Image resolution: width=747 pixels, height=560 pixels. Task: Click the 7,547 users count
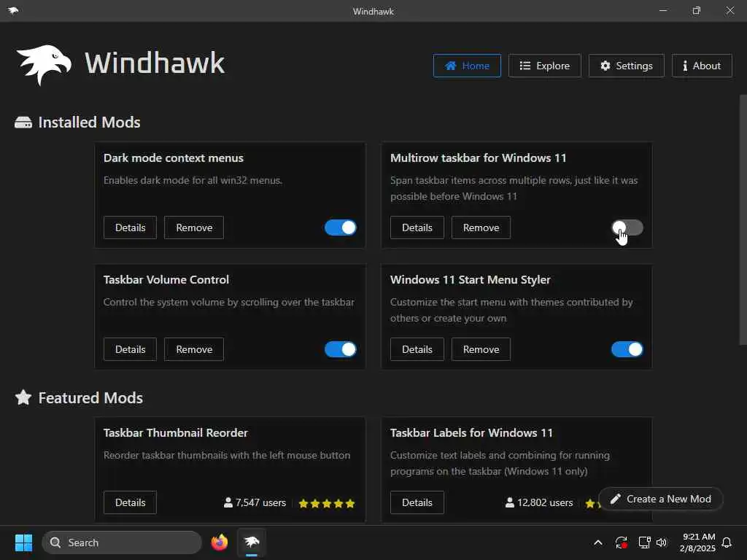(255, 503)
